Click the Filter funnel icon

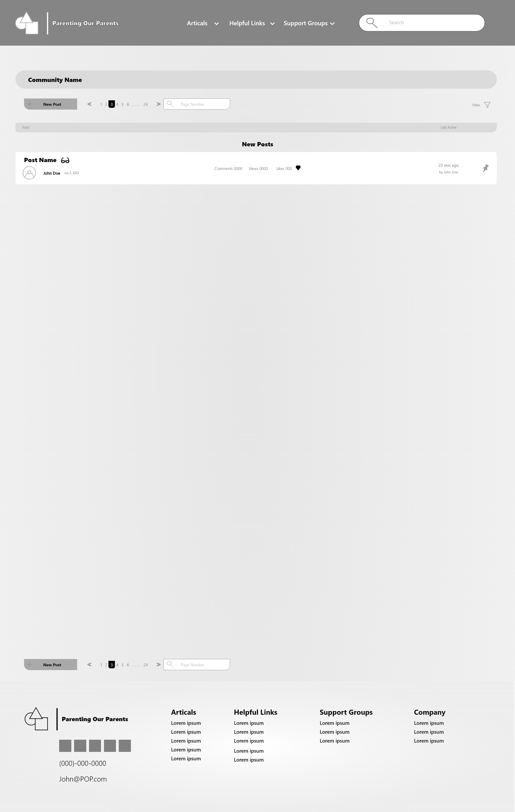[487, 105]
